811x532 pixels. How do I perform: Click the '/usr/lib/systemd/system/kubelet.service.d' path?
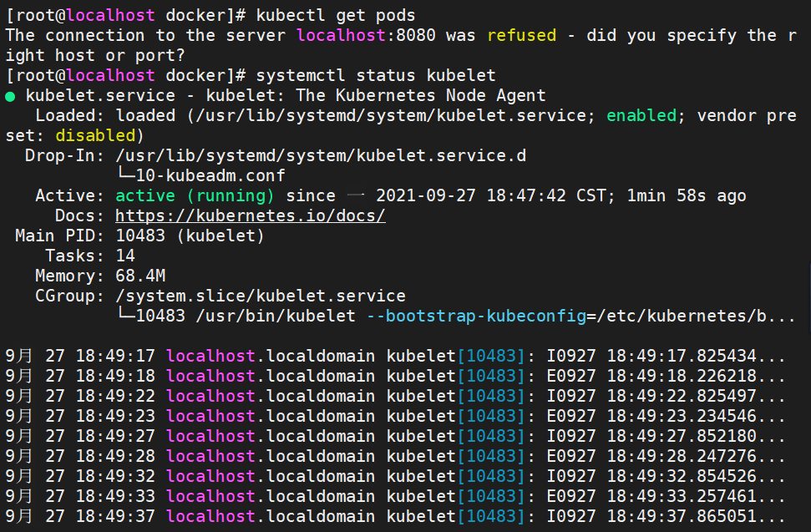321,155
